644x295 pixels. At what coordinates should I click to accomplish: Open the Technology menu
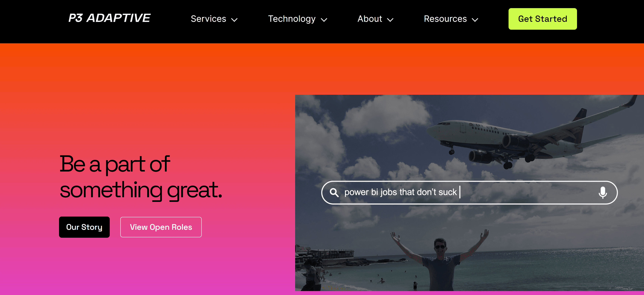292,19
